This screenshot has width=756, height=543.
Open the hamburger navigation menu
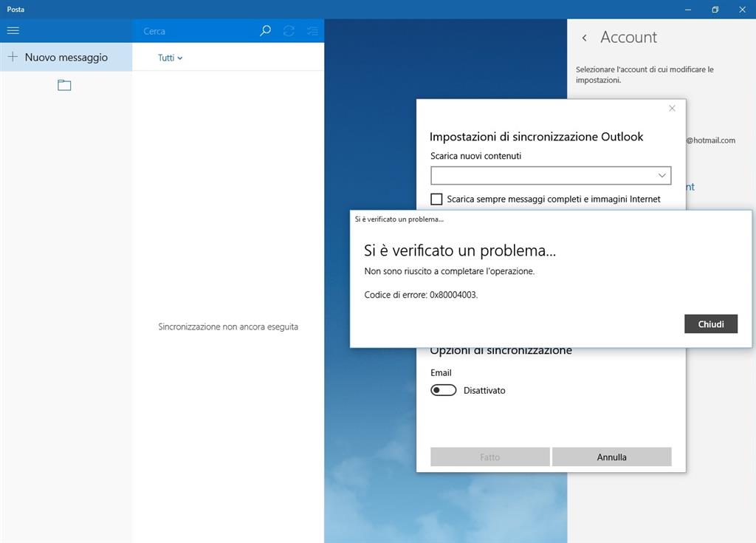click(13, 30)
